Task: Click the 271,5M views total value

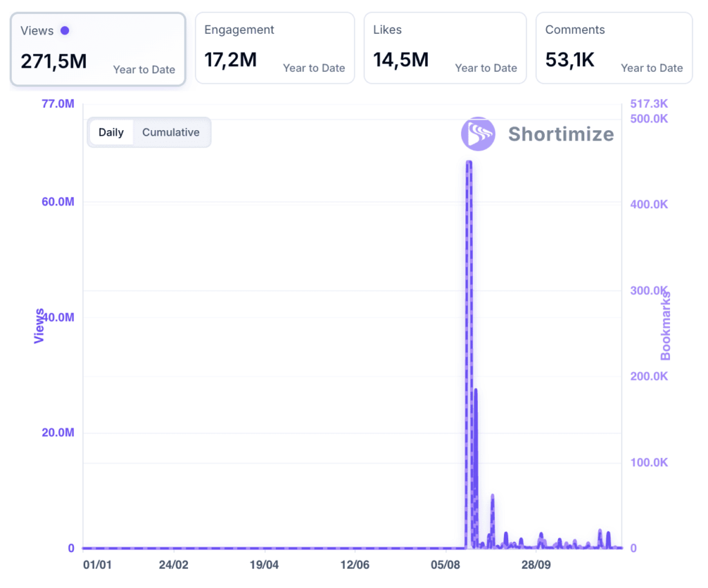Action: [54, 62]
